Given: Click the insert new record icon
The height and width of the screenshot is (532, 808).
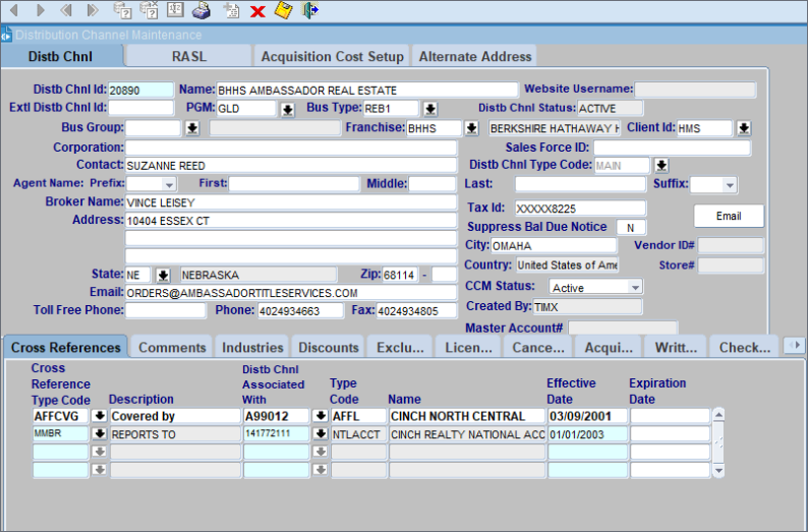Looking at the screenshot, I should (x=231, y=10).
